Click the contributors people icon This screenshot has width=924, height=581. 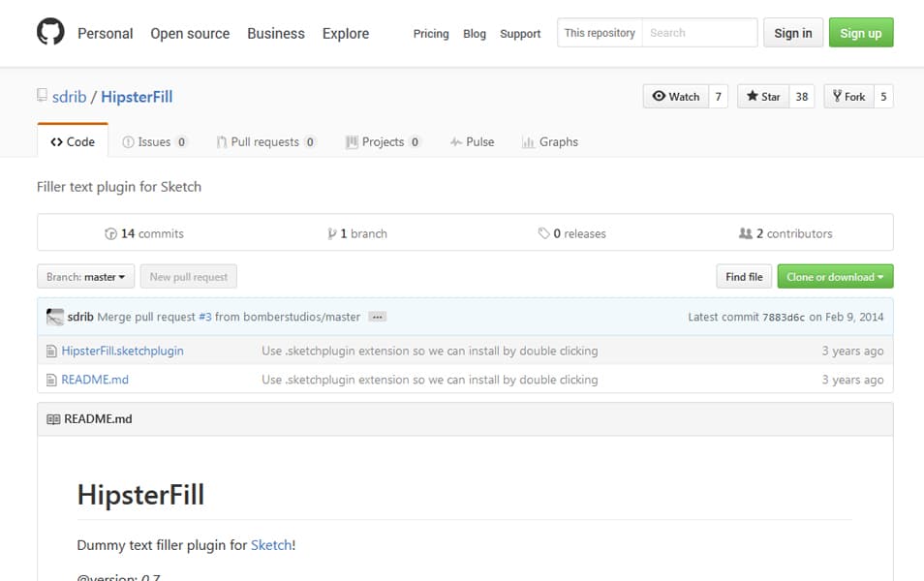click(745, 233)
